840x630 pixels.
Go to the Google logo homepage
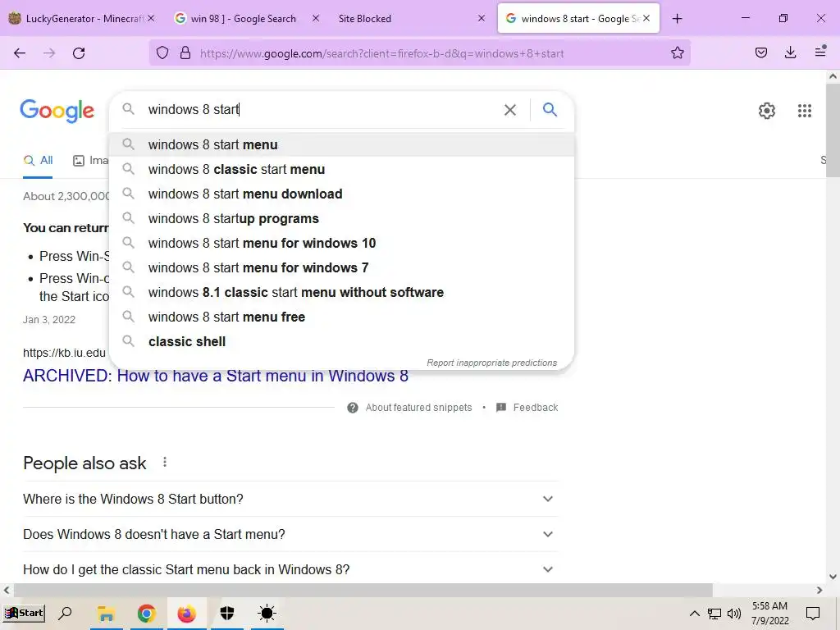pos(57,111)
